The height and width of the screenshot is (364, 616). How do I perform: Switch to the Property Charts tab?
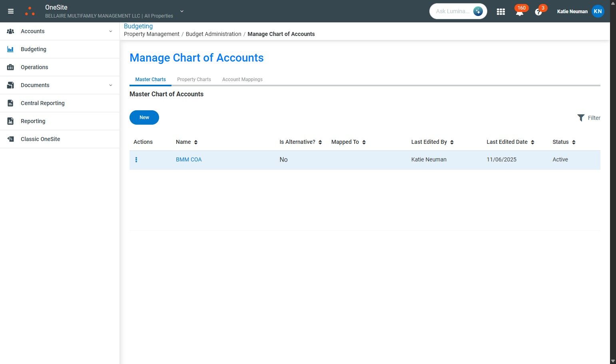tap(194, 80)
